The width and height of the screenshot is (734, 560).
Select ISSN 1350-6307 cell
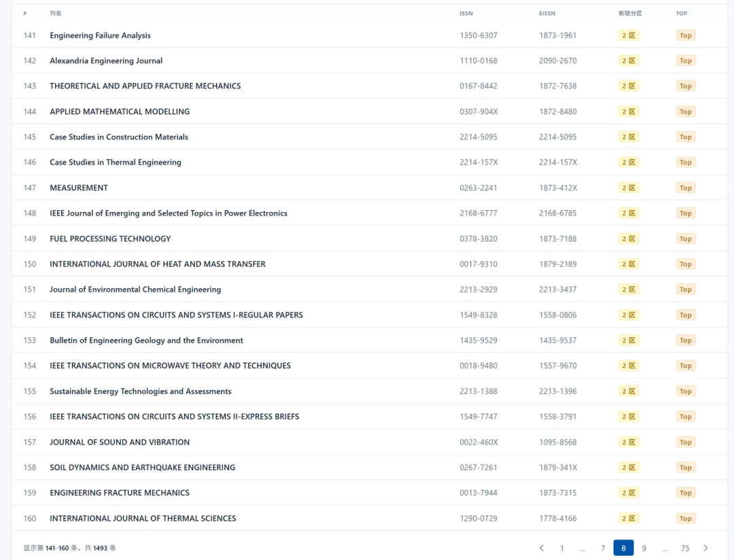click(x=478, y=35)
